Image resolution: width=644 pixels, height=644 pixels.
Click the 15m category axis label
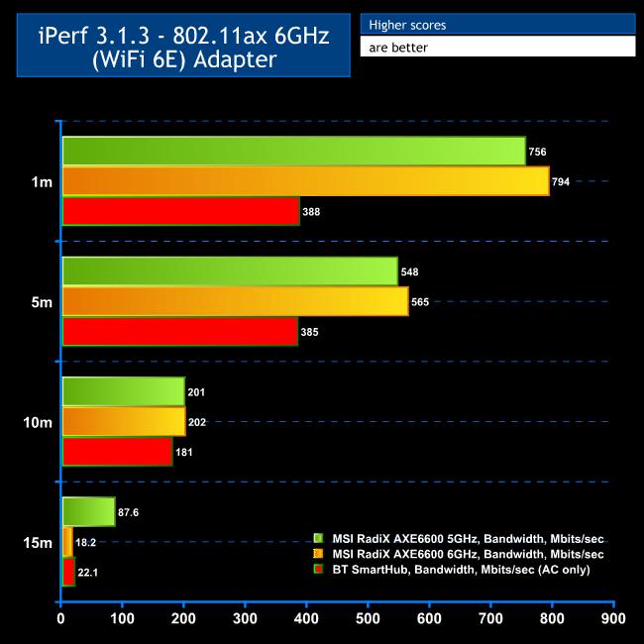click(x=38, y=543)
